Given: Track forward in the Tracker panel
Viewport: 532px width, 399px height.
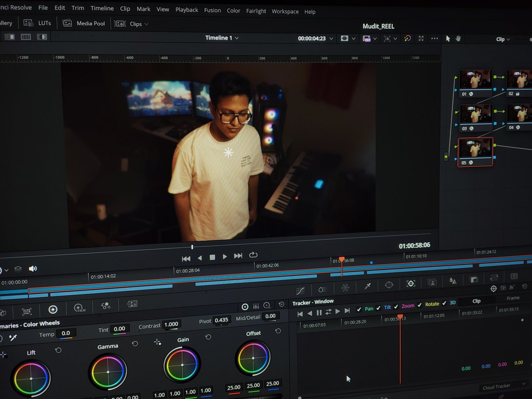Looking at the screenshot, I should pyautogui.click(x=338, y=311).
